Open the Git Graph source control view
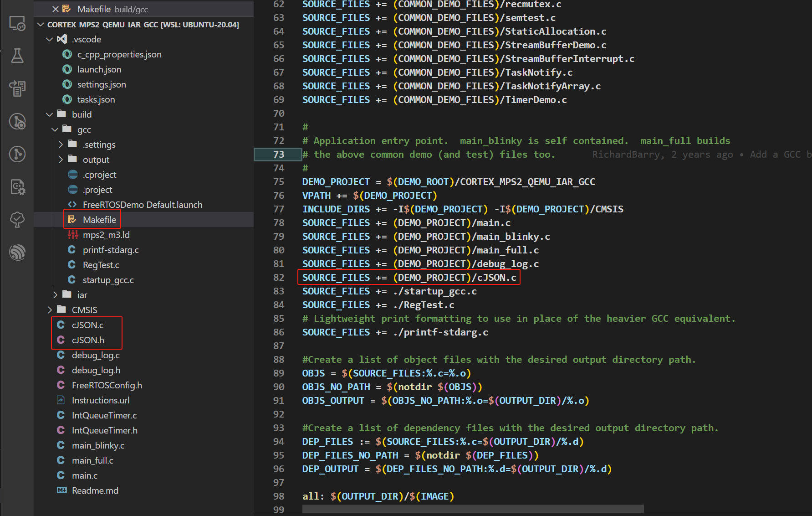Image resolution: width=812 pixels, height=516 pixels. [17, 154]
